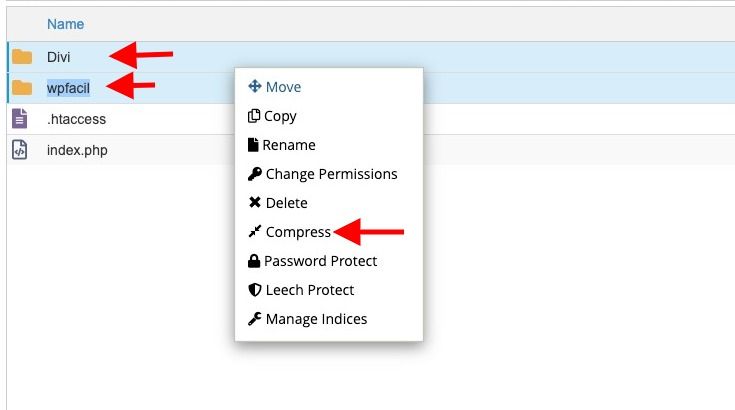Screen dimensions: 735x410
Task: Click the Divi folder icon
Action: click(x=22, y=57)
